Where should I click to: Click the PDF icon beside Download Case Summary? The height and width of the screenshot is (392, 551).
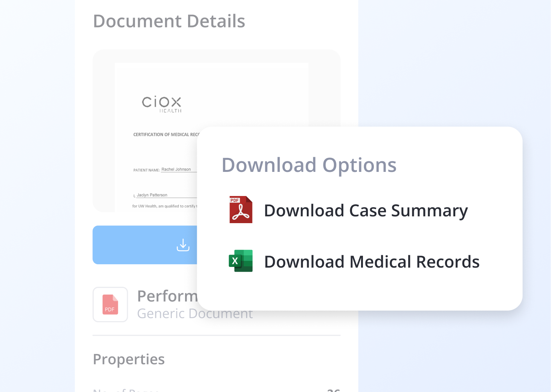pyautogui.click(x=240, y=210)
